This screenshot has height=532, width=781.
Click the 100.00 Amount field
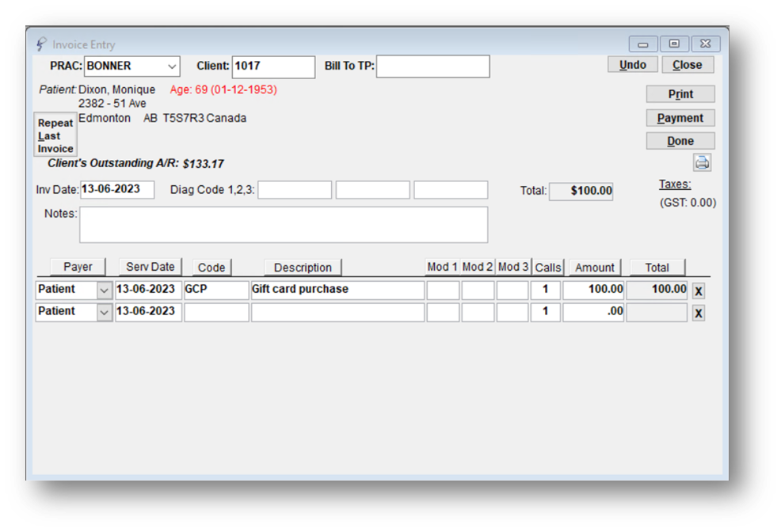click(x=593, y=290)
